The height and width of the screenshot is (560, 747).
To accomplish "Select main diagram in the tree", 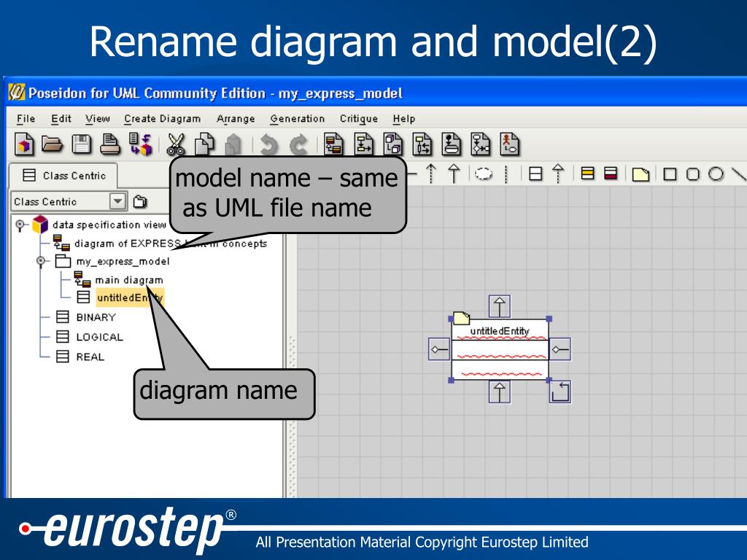I will pos(129,280).
